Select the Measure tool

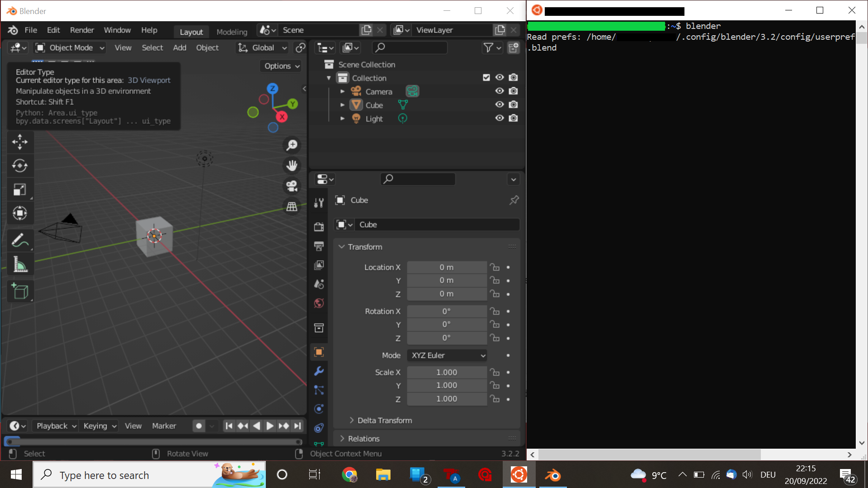coord(20,264)
